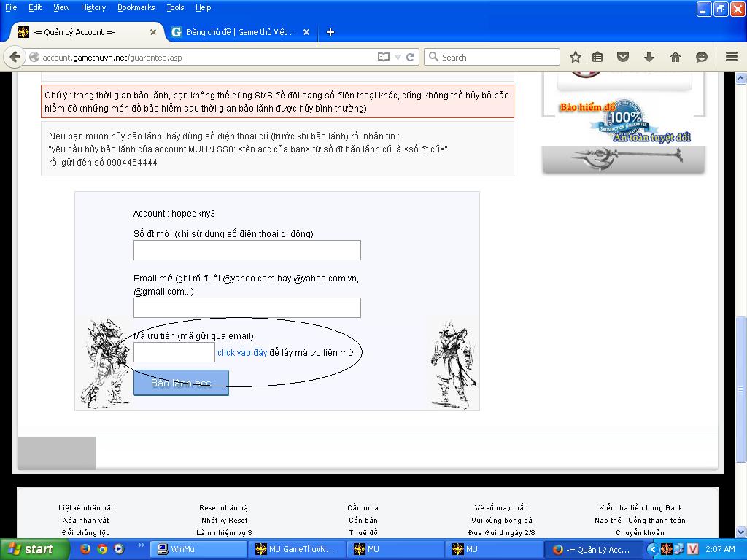
Task: Open the Liệt kê nhân vật link
Action: (86, 508)
